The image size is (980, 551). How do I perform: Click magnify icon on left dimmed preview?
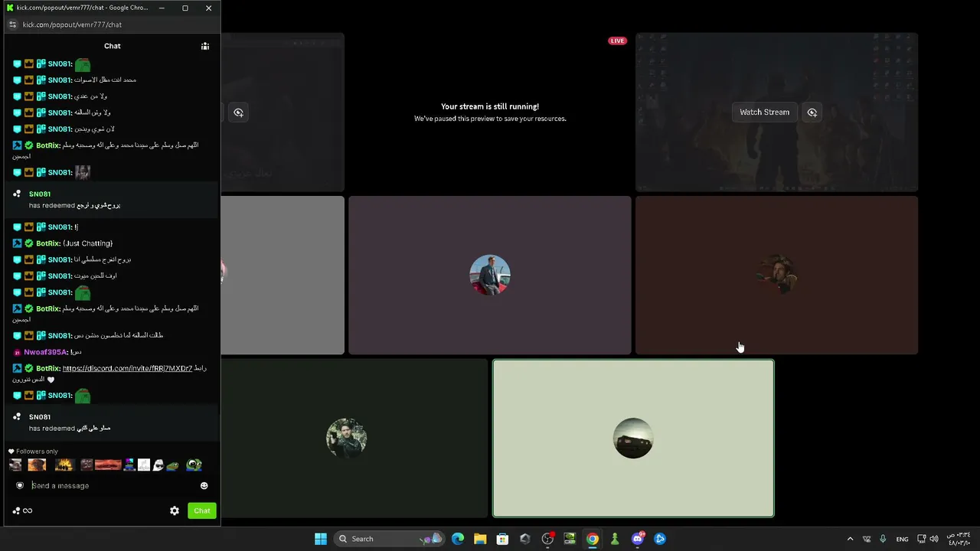coord(239,112)
